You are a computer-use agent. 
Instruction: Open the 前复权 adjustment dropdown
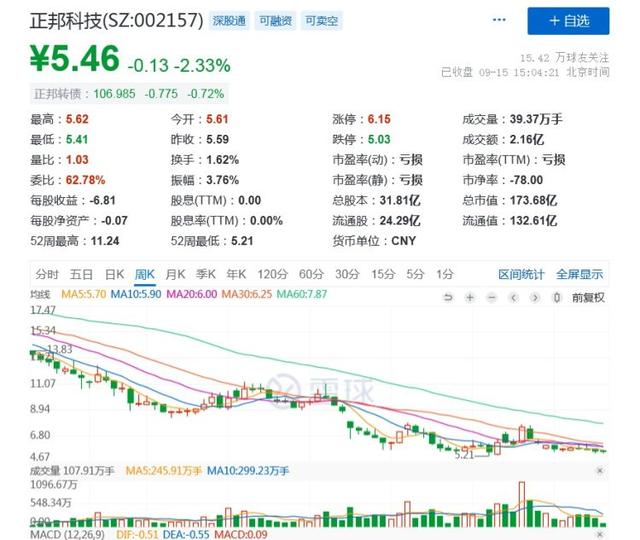[588, 298]
